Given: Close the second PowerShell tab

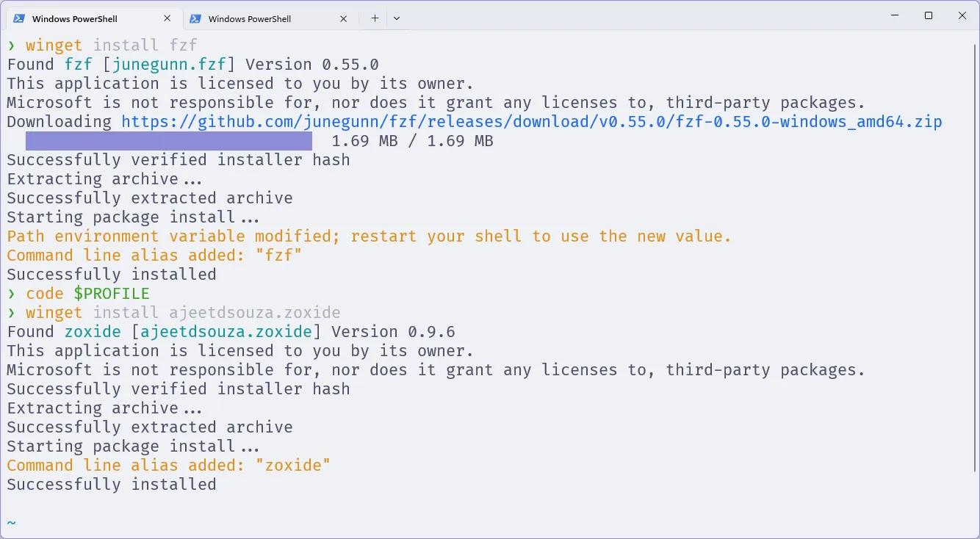Looking at the screenshot, I should coord(344,18).
